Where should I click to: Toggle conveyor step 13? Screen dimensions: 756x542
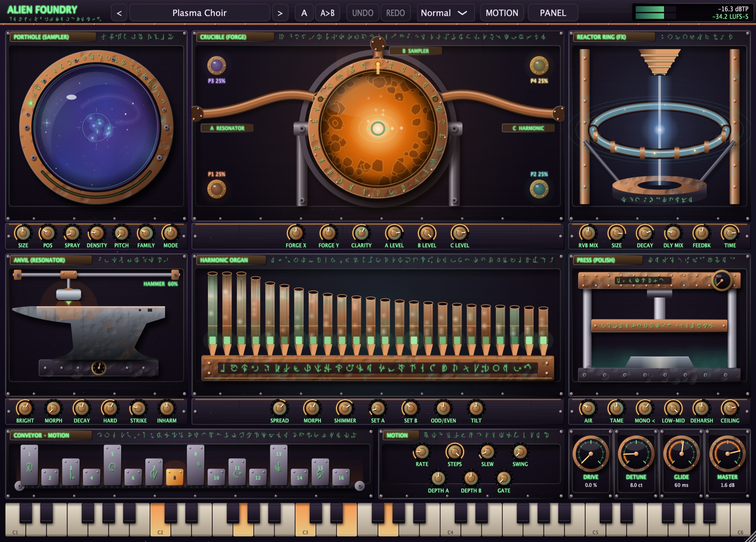tap(279, 465)
